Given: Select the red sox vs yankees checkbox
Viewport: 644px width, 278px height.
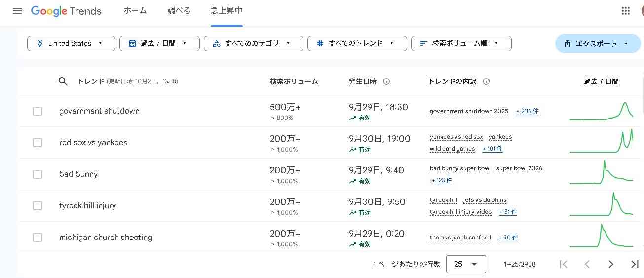Looking at the screenshot, I should 38,143.
